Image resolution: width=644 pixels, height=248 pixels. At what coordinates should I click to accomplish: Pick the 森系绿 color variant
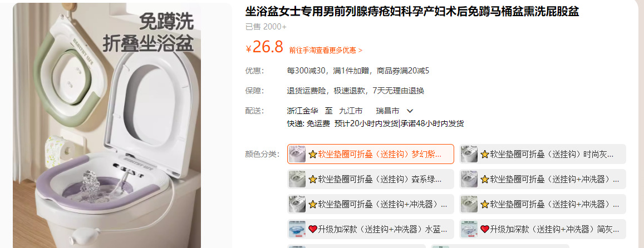[x=371, y=179]
